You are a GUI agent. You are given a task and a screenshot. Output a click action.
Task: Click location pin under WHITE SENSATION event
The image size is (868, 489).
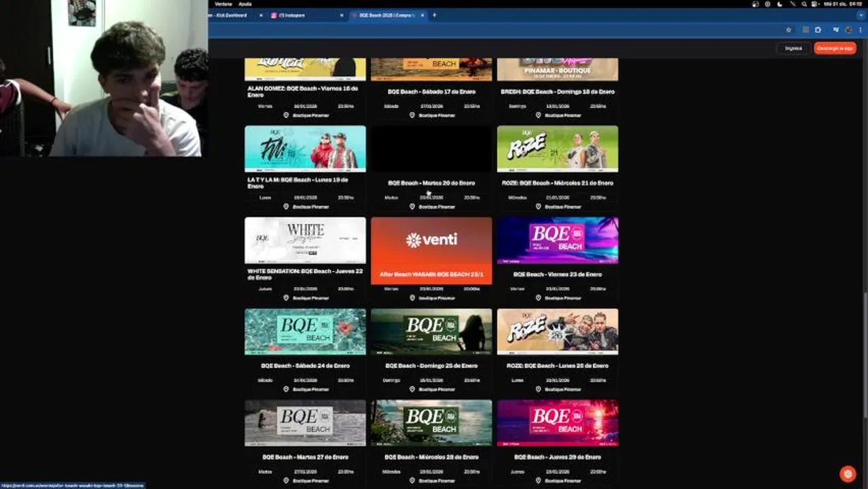pos(286,298)
